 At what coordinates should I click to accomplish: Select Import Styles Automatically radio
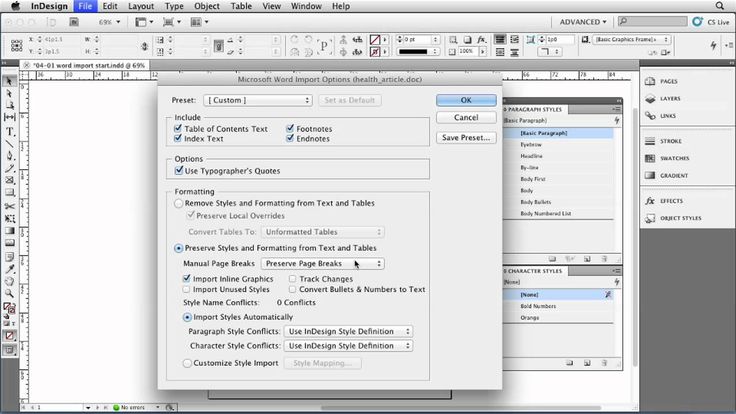click(187, 317)
